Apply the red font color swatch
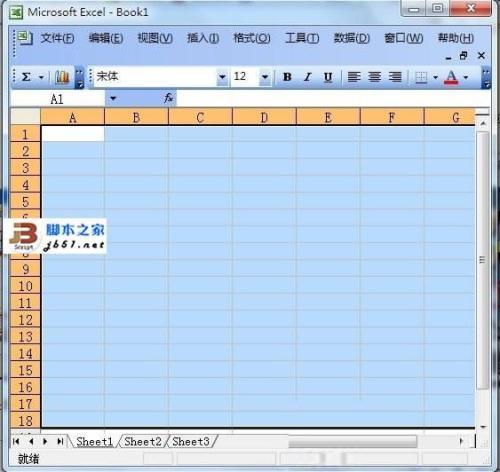The height and width of the screenshot is (472, 500). 451,77
